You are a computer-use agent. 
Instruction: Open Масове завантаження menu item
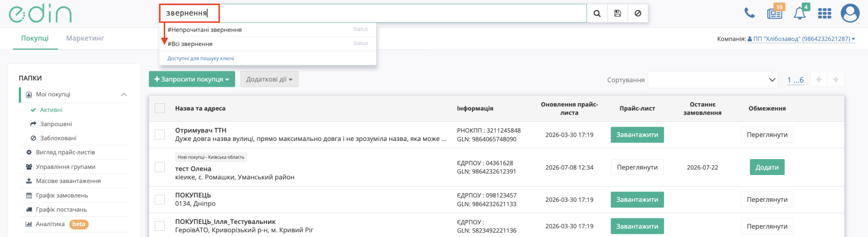tap(68, 181)
